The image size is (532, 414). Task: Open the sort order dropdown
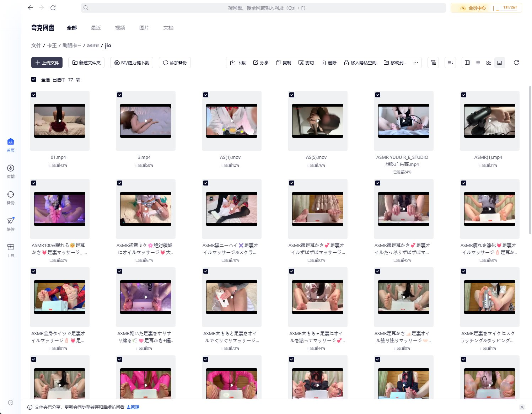450,63
